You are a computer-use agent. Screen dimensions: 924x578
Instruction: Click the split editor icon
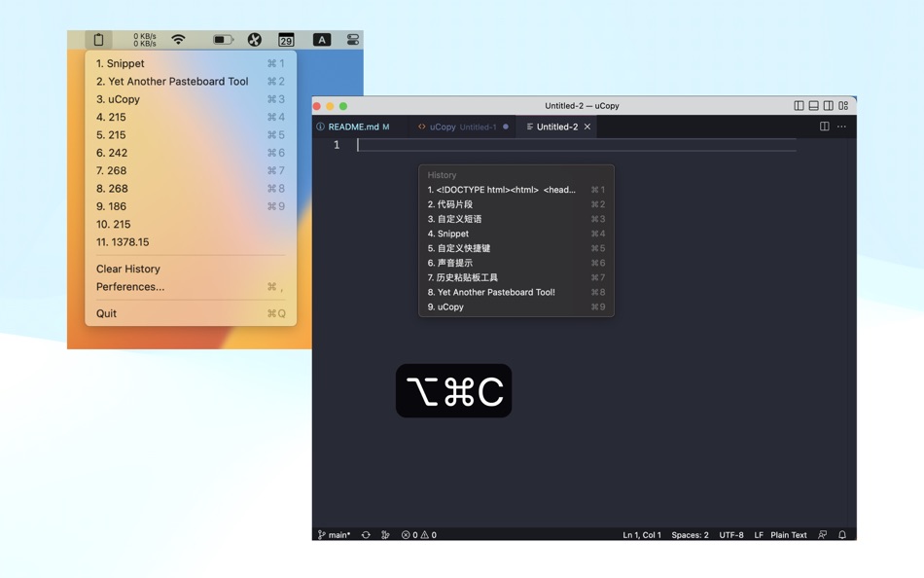click(825, 126)
